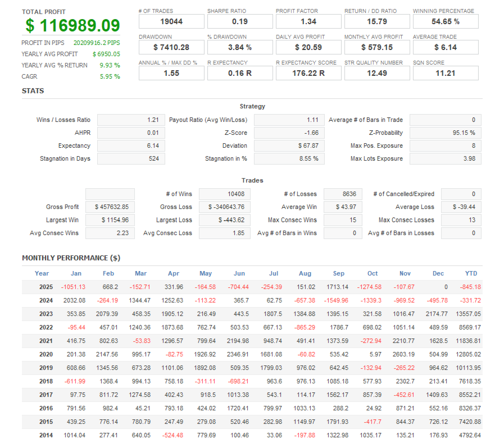The width and height of the screenshot is (504, 441).
Task: Select the SQN Score value 11.21
Action: pyautogui.click(x=446, y=73)
